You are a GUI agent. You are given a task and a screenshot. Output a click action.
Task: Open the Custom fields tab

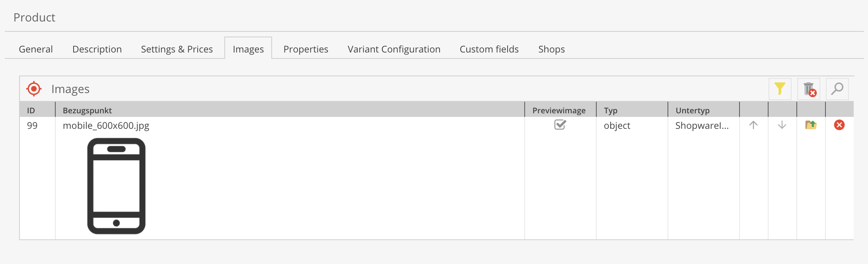489,49
